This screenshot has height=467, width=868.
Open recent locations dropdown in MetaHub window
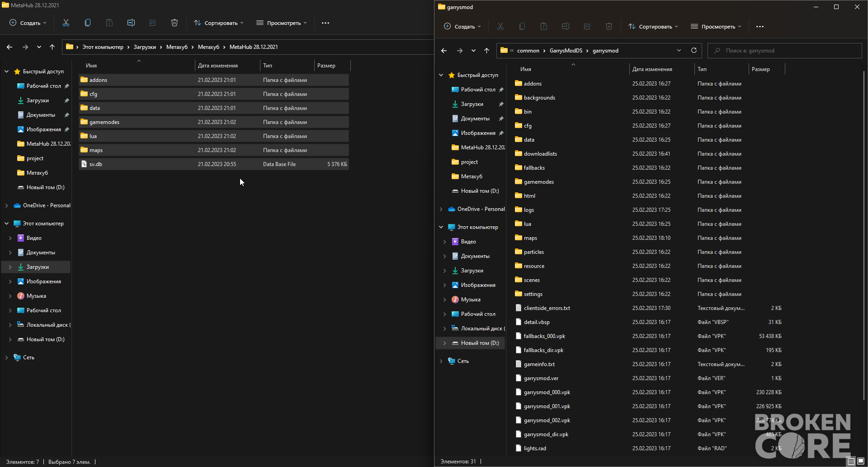pos(39,47)
